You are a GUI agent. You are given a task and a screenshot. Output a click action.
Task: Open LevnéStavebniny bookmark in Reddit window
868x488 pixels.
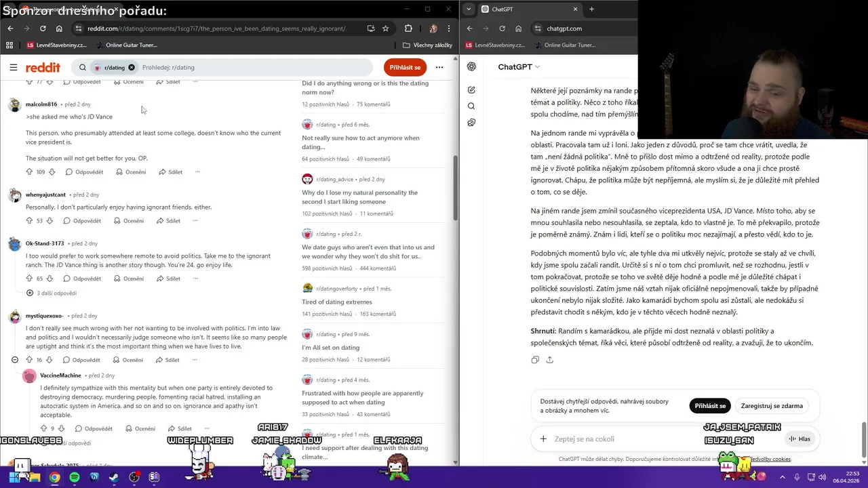[56, 45]
